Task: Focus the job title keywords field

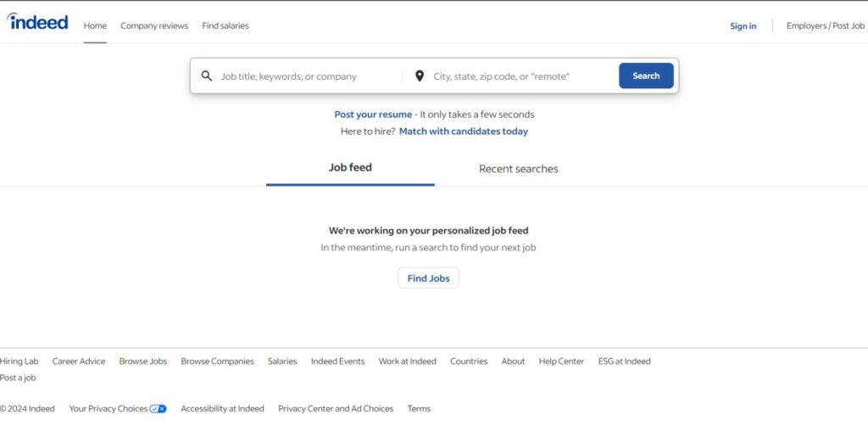Action: (305, 76)
